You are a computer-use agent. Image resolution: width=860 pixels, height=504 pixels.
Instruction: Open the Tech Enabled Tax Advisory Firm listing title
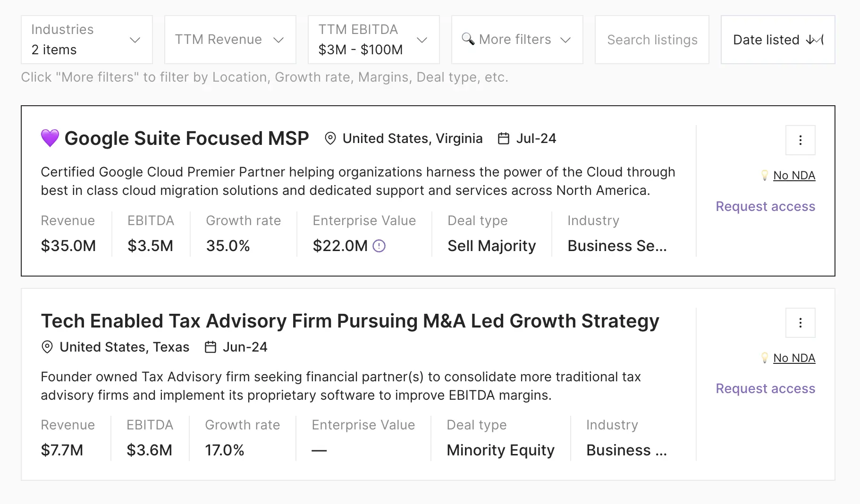point(350,321)
